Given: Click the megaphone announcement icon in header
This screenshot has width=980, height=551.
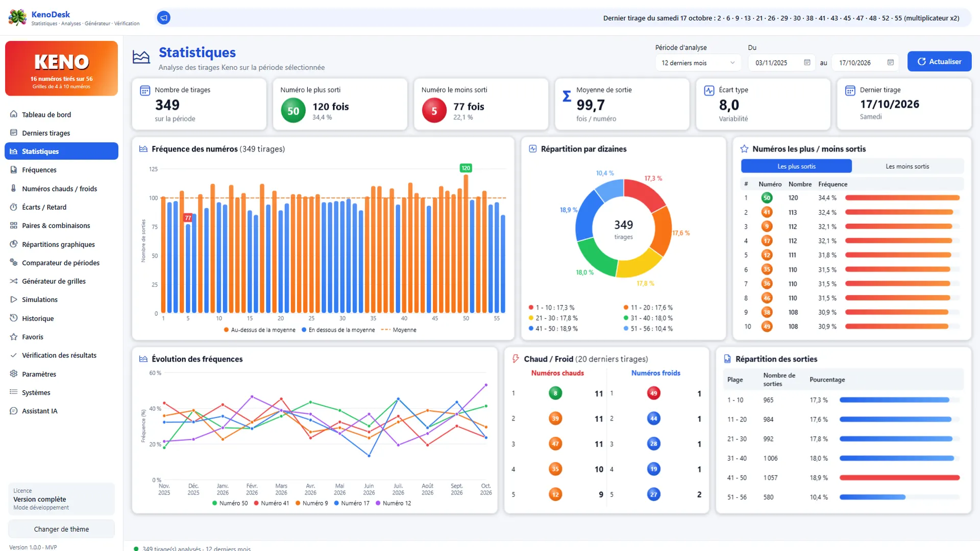Looking at the screenshot, I should 163,18.
